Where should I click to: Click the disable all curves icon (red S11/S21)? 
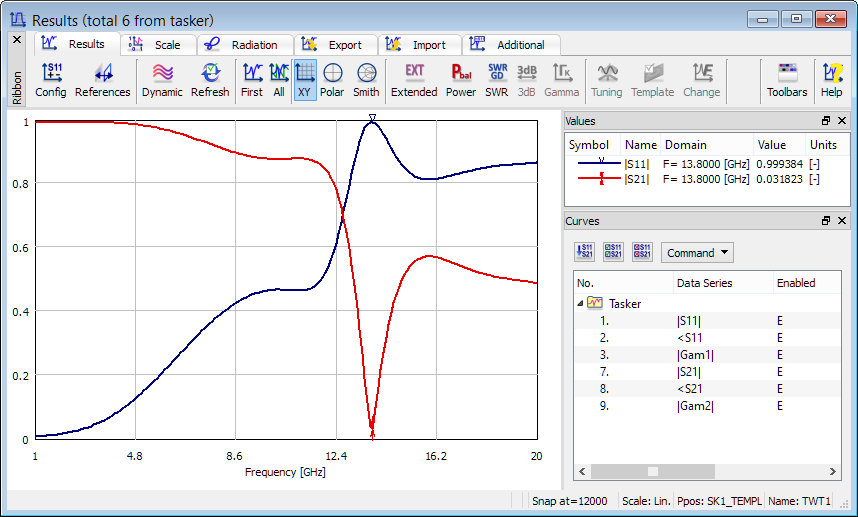pos(642,252)
